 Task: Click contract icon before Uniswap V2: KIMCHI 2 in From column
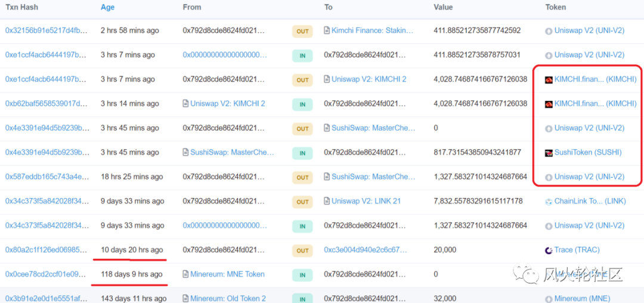click(x=185, y=103)
